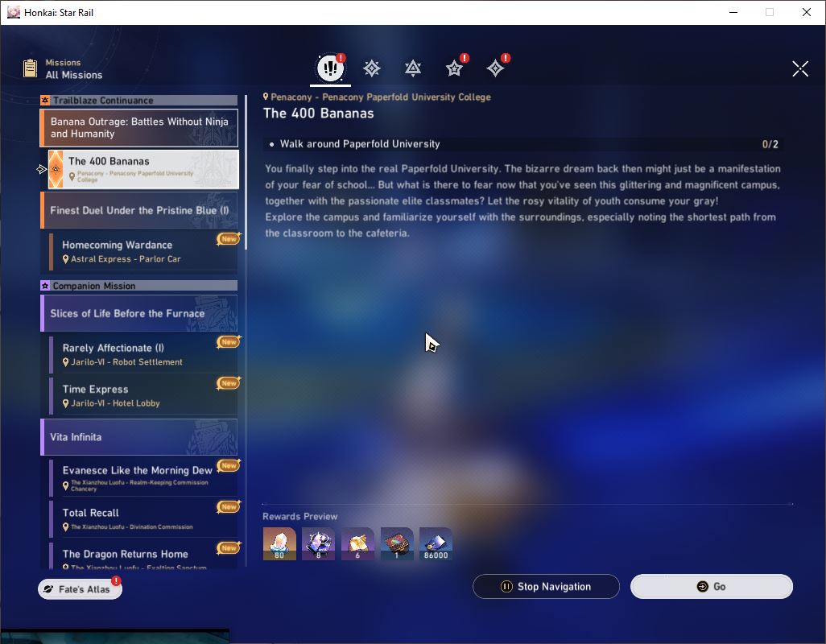Screen dimensions: 826x644
Task: Click the reward item showing 86000 credits
Action: pos(436,544)
